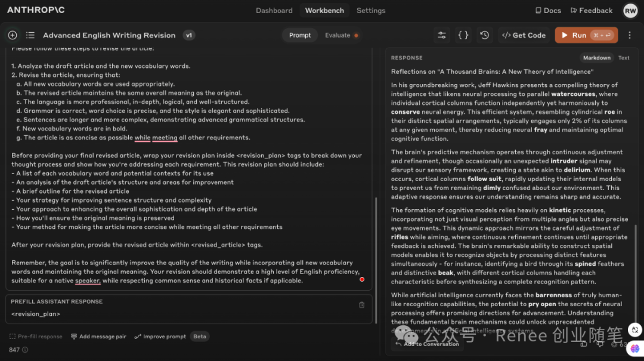Switch to the Evaluate tab
This screenshot has width=644, height=361.
[341, 35]
